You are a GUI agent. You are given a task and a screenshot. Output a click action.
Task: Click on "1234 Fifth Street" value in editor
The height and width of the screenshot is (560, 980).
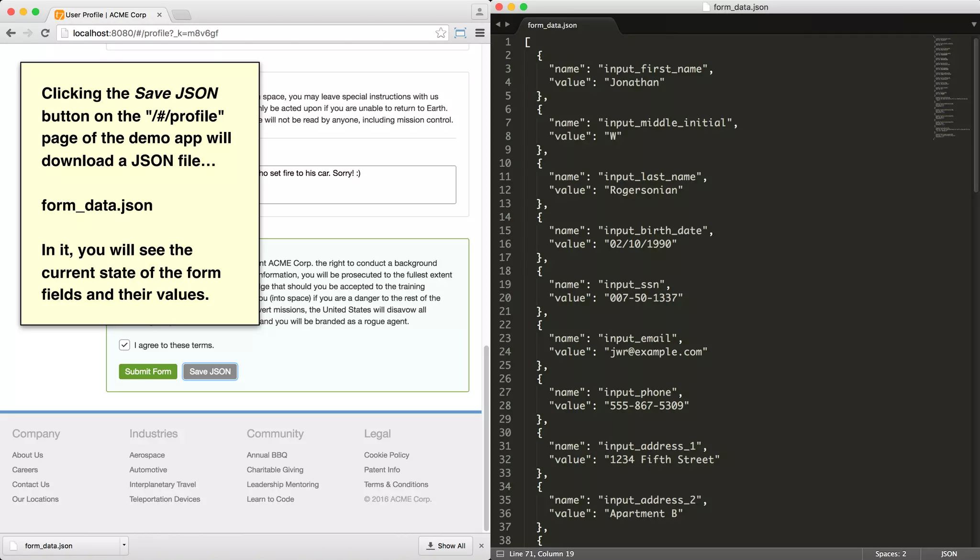tap(662, 460)
